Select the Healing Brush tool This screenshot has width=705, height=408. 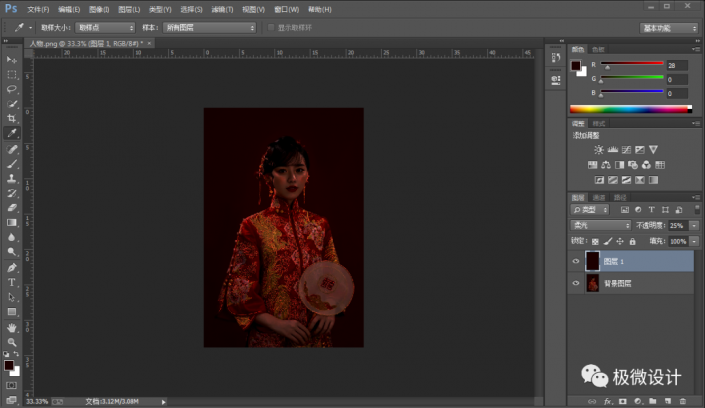tap(12, 149)
